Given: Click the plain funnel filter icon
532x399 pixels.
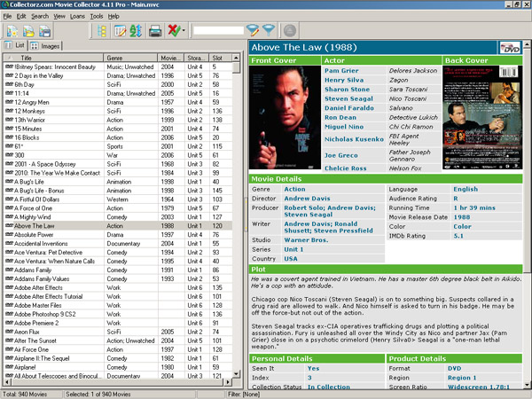Looking at the screenshot, I should [x=269, y=30].
